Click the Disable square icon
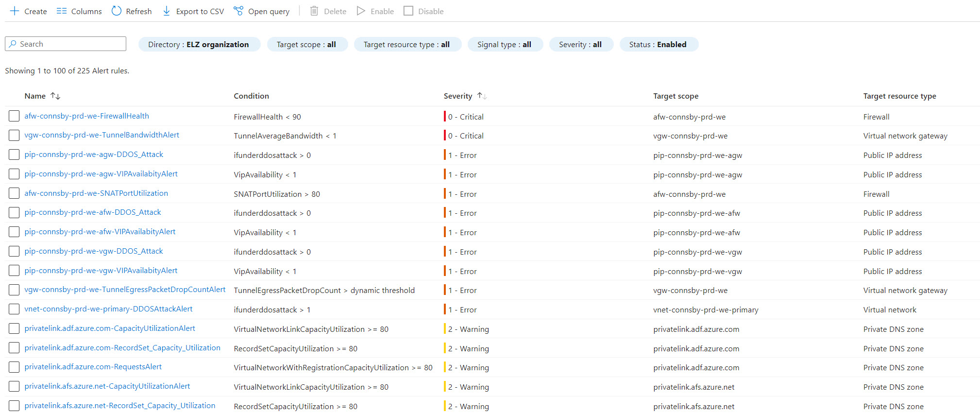 408,11
